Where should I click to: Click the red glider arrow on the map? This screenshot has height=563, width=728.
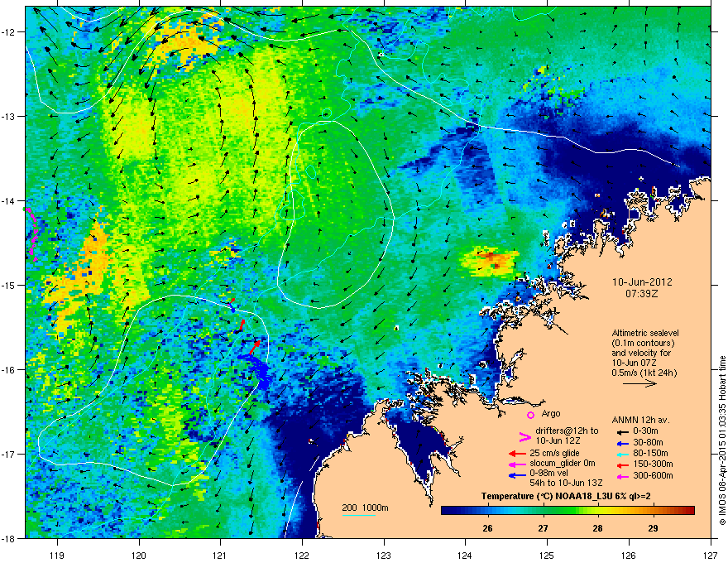(253, 348)
